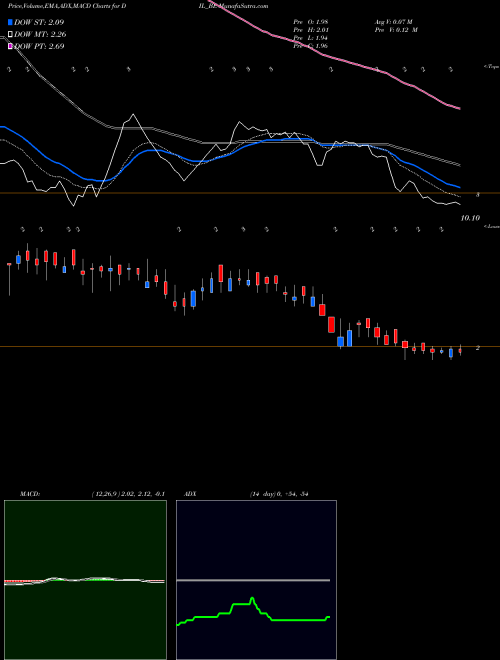The image size is (500, 660).
Task: Click the 'Pre O: 1.98' value
Action: click(311, 22)
